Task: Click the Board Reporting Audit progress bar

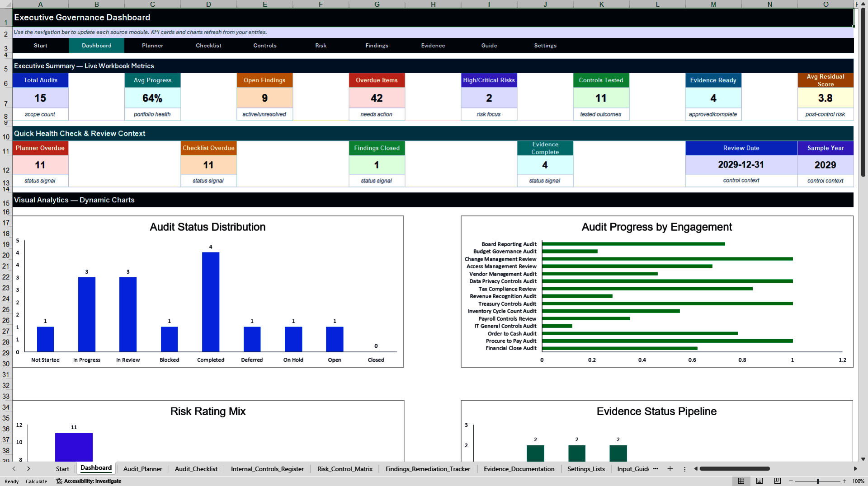Action: click(x=633, y=244)
